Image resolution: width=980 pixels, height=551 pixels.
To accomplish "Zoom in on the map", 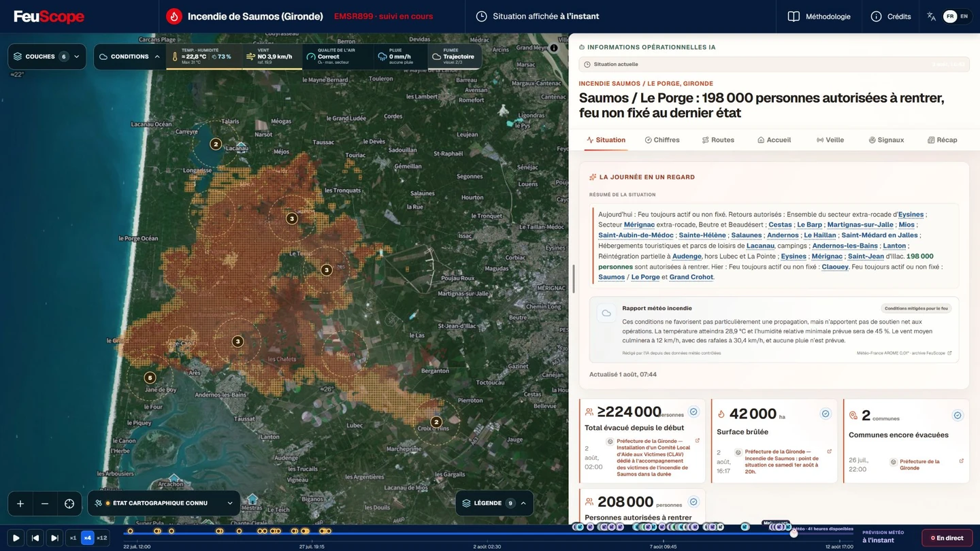I will coord(20,503).
